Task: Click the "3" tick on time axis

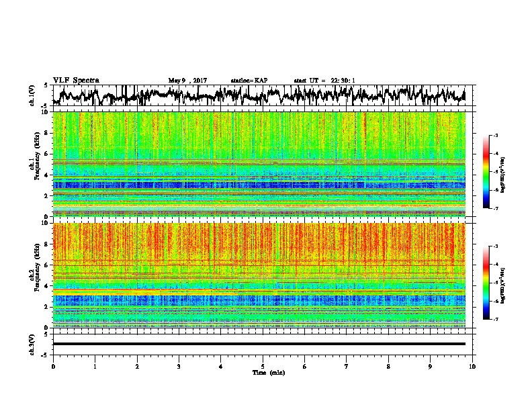Action: 179,367
